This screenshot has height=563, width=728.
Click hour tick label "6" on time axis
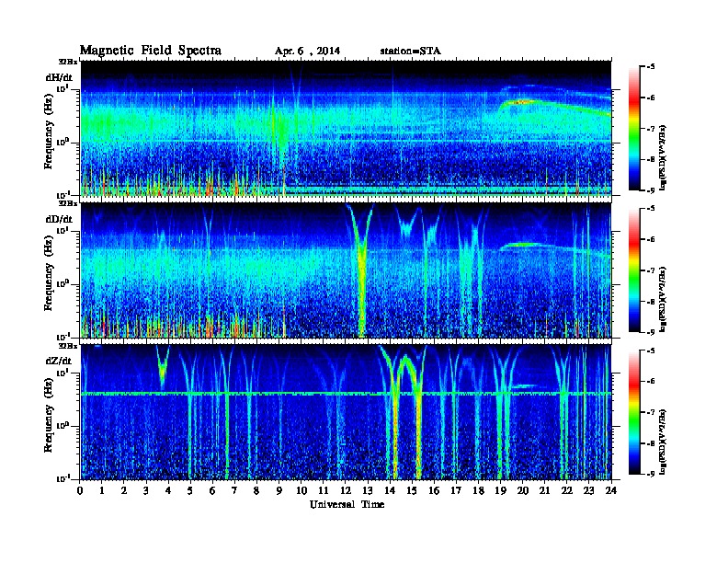tap(213, 490)
